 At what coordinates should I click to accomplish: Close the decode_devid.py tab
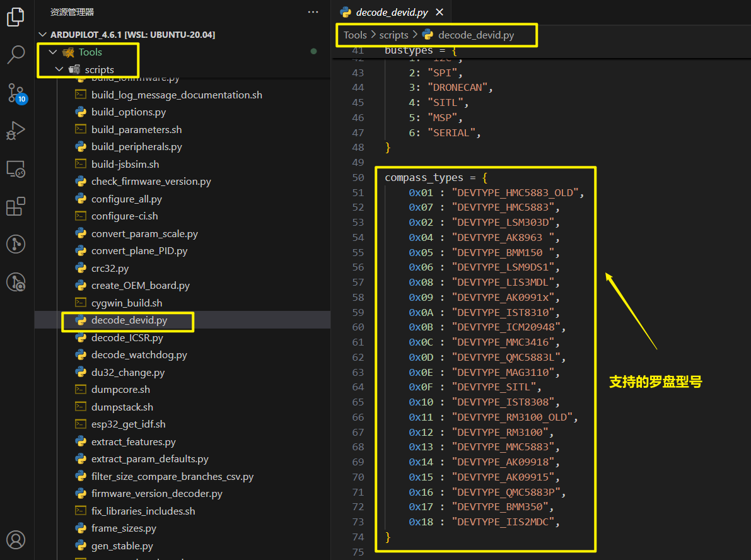click(x=440, y=12)
